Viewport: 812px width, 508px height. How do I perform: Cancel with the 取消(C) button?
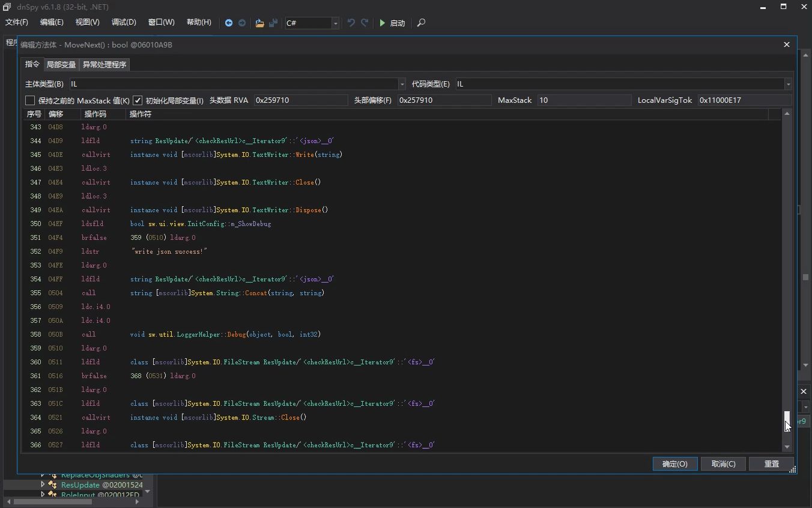(x=723, y=464)
